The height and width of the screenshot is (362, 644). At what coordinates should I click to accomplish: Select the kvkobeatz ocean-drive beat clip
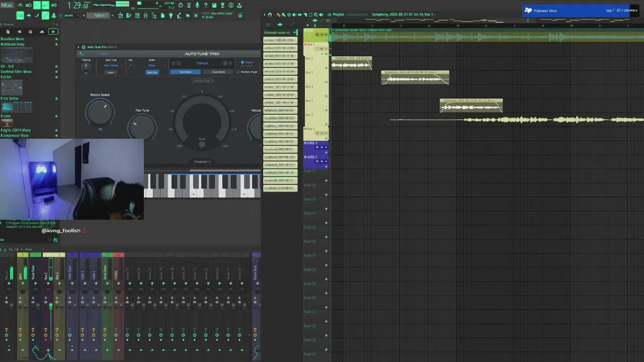487,35
